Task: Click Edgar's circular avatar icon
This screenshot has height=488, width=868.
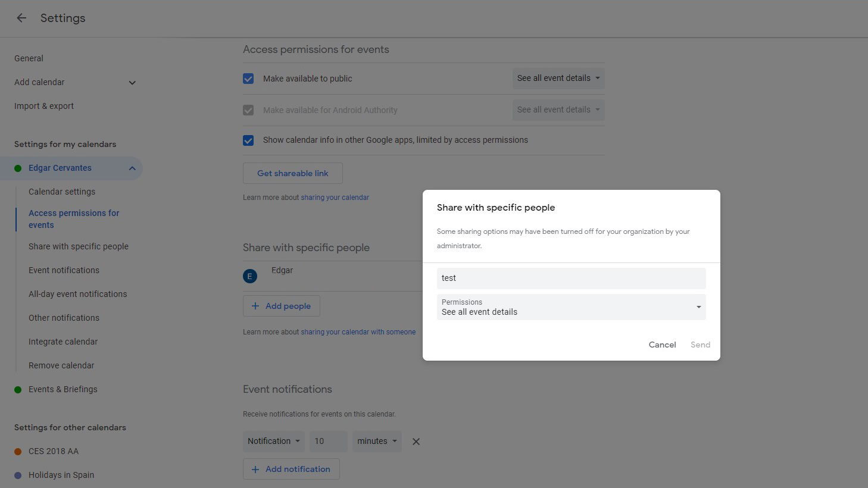Action: [x=250, y=276]
